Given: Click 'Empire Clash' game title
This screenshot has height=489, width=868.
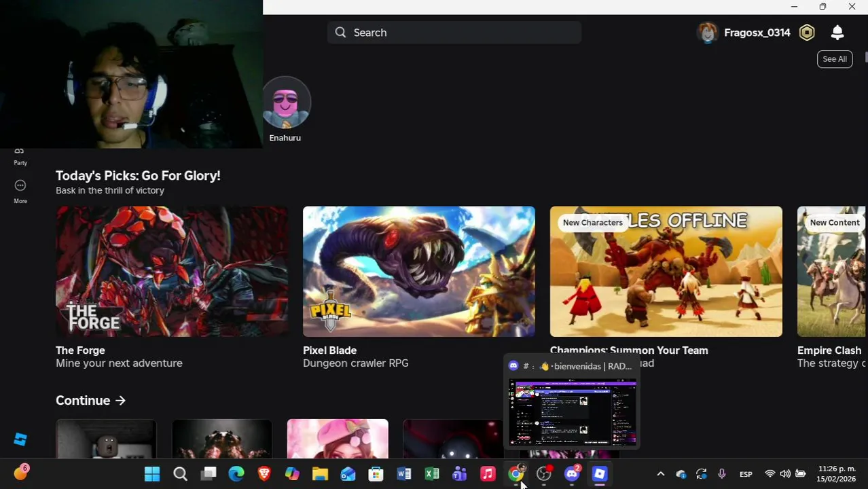Looking at the screenshot, I should pyautogui.click(x=829, y=350).
